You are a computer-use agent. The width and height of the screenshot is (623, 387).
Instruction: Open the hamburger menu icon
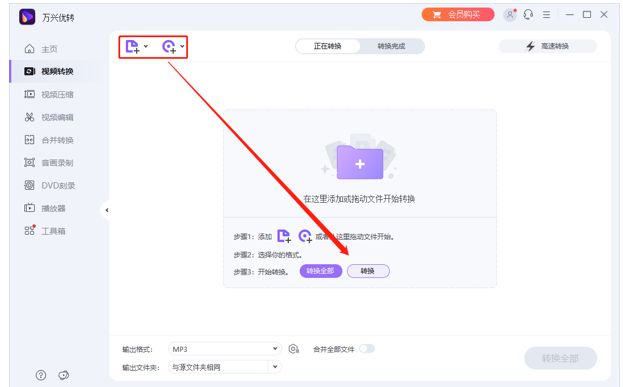click(547, 15)
